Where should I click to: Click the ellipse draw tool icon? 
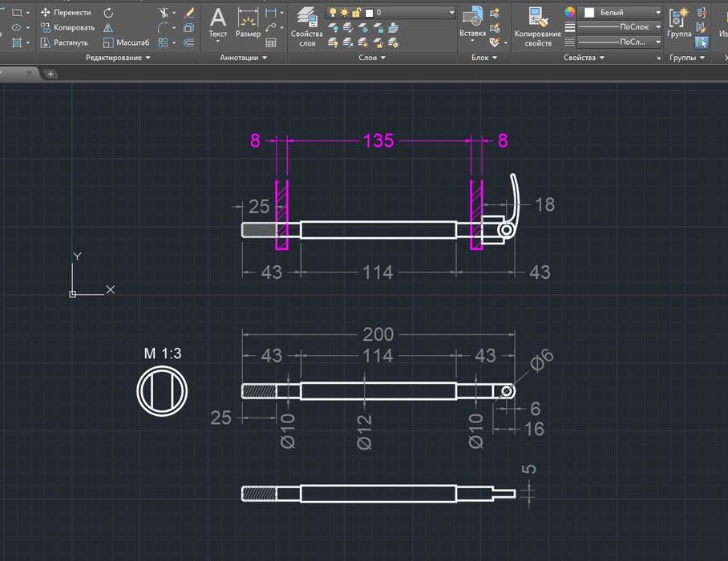click(17, 27)
